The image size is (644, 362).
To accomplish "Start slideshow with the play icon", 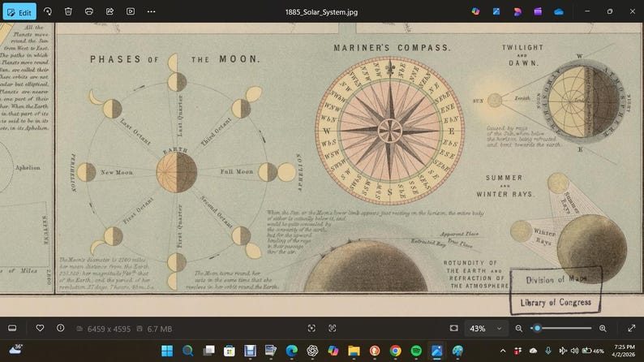I will point(131,11).
